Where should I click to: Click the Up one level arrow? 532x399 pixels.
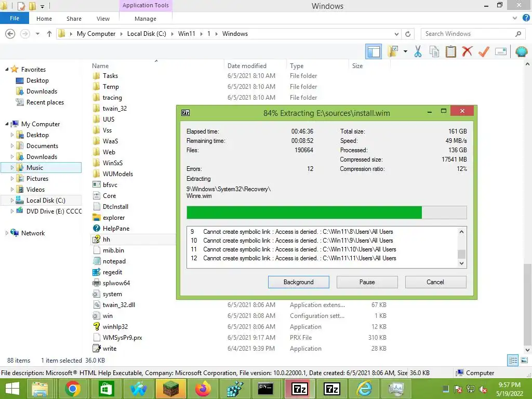[x=49, y=34]
